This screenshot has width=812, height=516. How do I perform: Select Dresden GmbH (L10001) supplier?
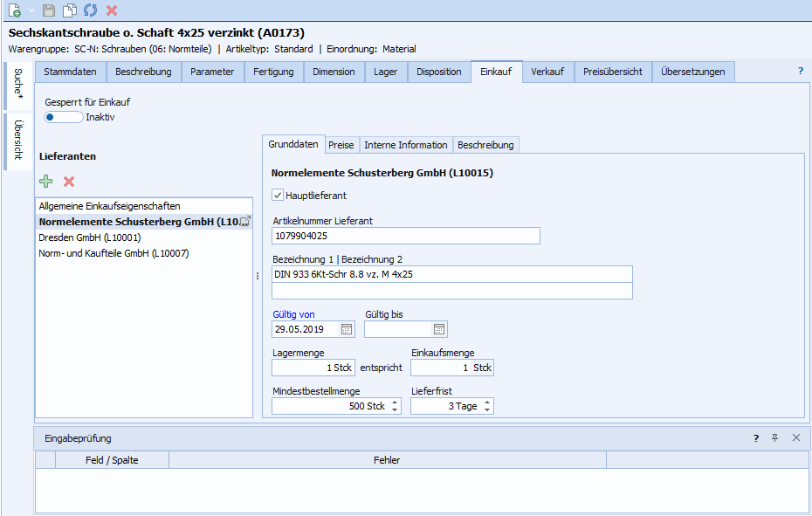[x=90, y=237]
